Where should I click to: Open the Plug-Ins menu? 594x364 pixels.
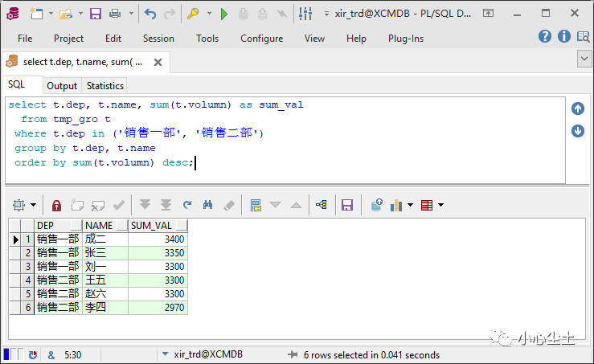point(406,39)
